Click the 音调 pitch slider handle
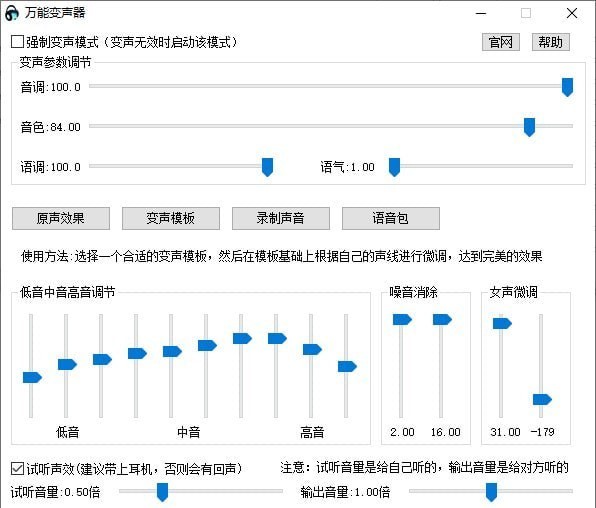 coord(567,87)
